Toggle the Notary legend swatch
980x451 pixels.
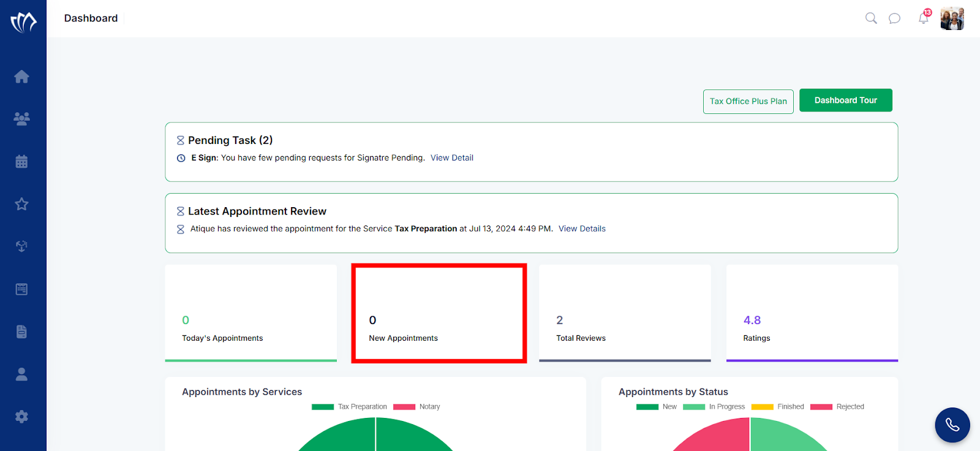[404, 407]
